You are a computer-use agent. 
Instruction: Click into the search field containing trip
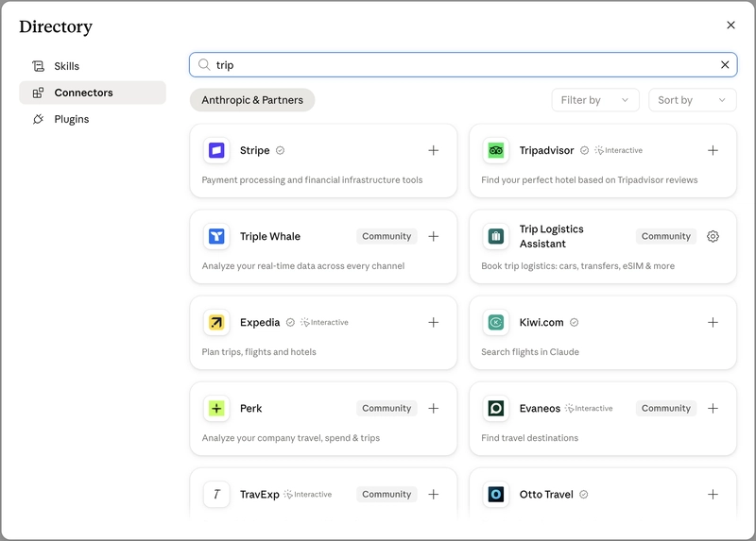coord(463,64)
